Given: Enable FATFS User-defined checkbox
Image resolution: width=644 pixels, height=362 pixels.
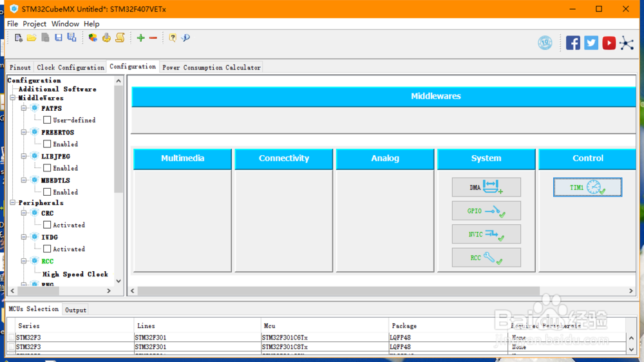Looking at the screenshot, I should (x=47, y=120).
